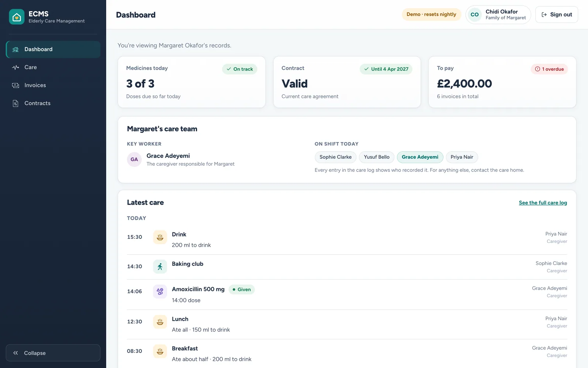Click the Sign out arrow icon
The width and height of the screenshot is (588, 368).
tap(544, 15)
